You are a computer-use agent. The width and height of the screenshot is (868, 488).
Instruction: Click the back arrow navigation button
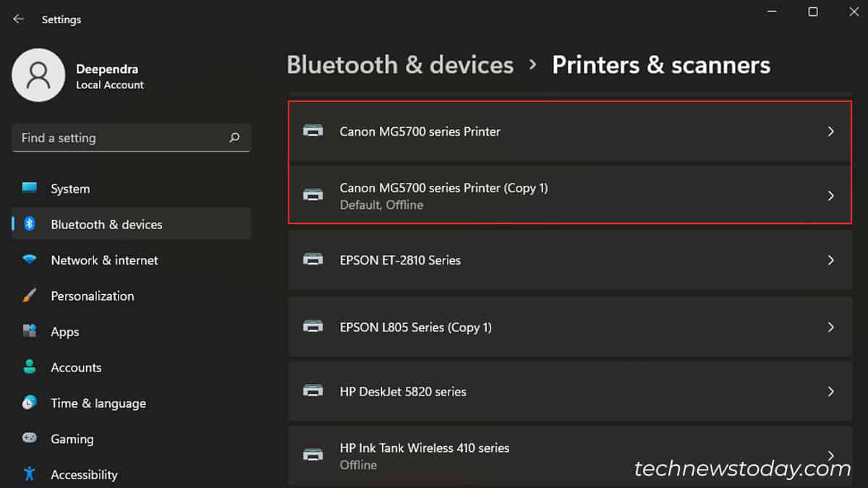tap(18, 19)
